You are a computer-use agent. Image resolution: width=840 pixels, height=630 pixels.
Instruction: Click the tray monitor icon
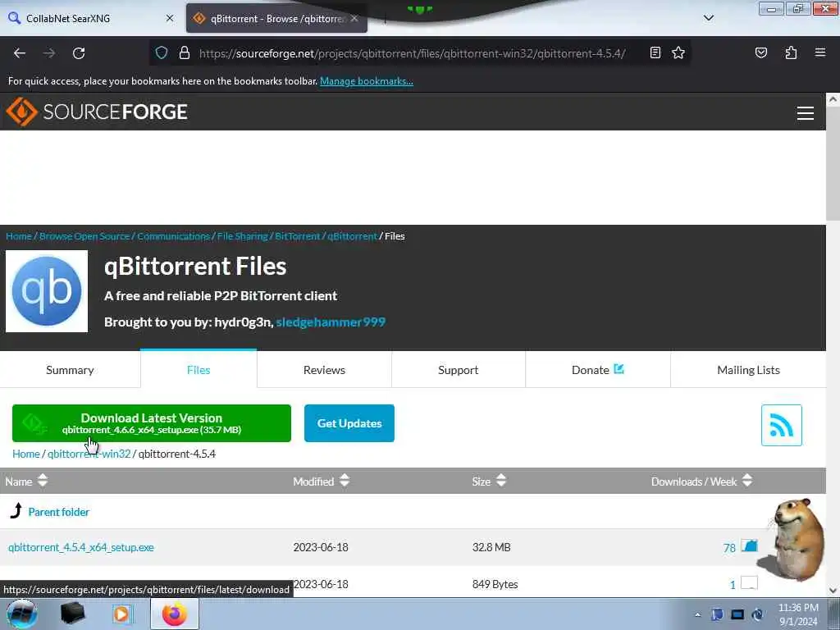click(737, 614)
